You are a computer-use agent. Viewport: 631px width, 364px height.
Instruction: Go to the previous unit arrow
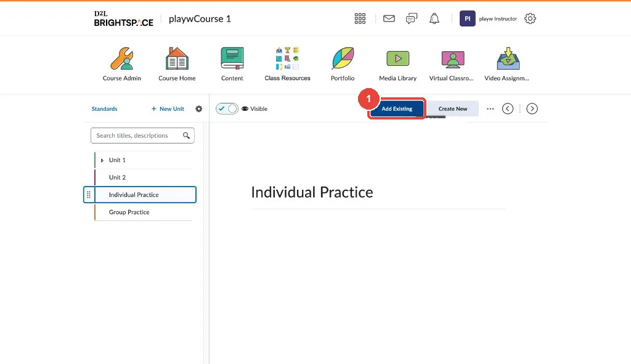point(508,108)
